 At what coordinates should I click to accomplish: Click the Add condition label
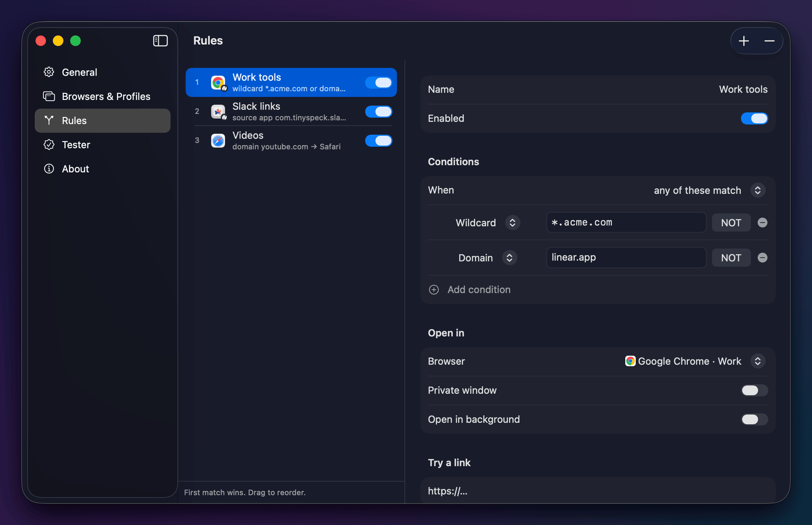click(479, 290)
